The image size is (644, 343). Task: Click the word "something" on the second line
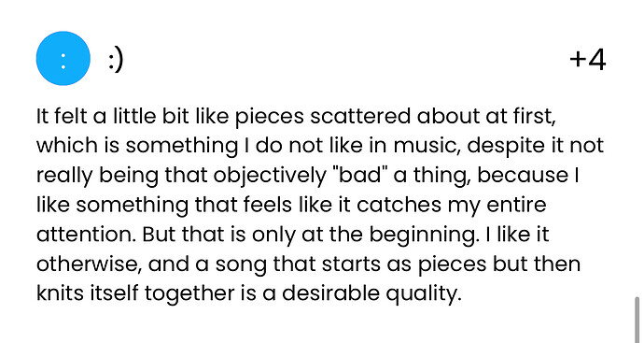tap(182, 147)
